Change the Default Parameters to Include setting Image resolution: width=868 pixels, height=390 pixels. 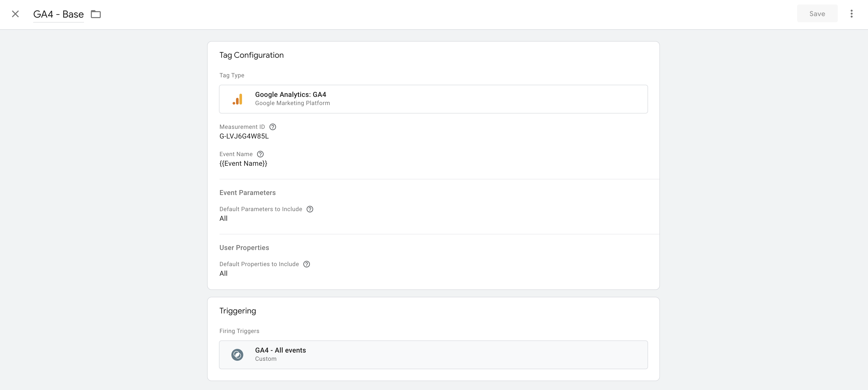point(223,218)
